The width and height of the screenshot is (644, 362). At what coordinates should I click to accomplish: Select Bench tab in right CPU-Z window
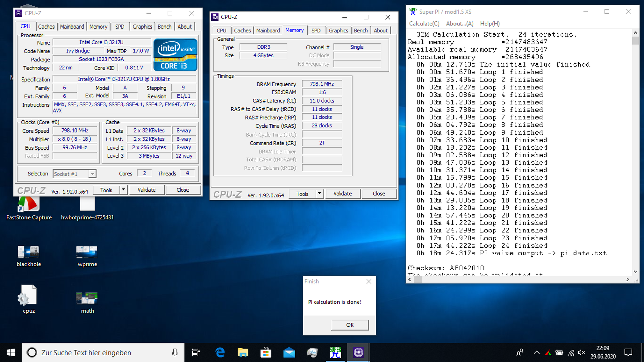[361, 30]
